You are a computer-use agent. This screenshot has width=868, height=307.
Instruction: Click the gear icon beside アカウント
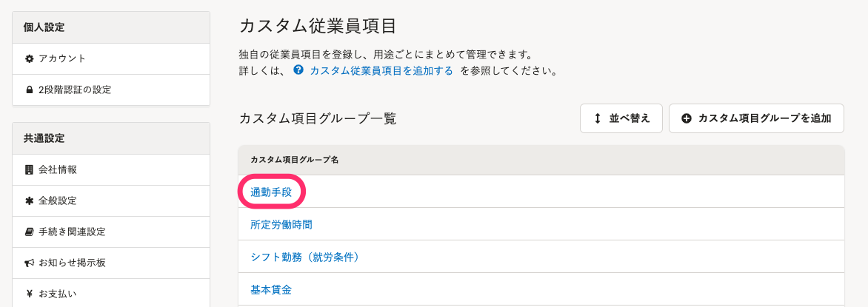coord(30,58)
